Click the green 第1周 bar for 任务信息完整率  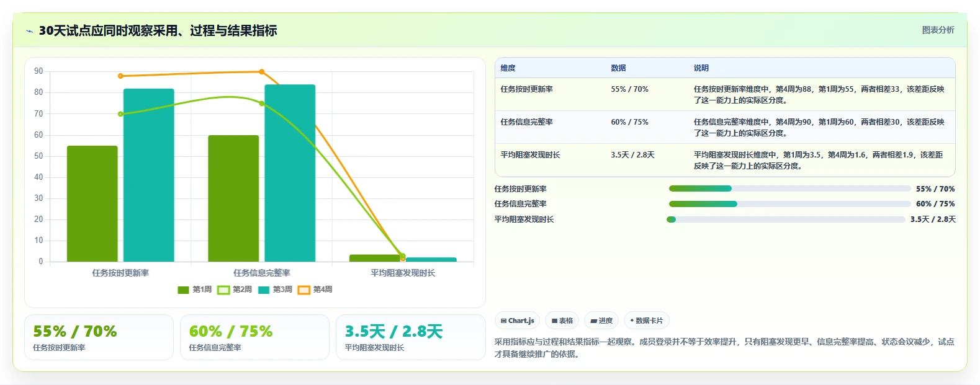point(233,198)
